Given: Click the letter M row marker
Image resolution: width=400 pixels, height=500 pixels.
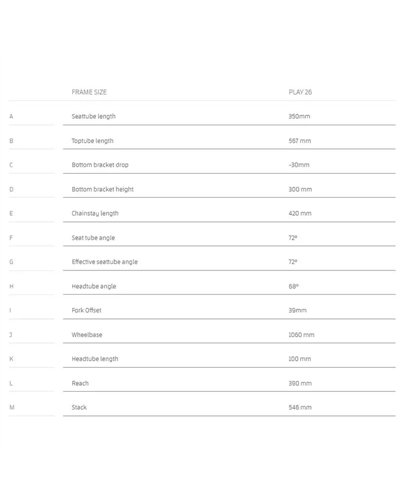Looking at the screenshot, I should (12, 407).
